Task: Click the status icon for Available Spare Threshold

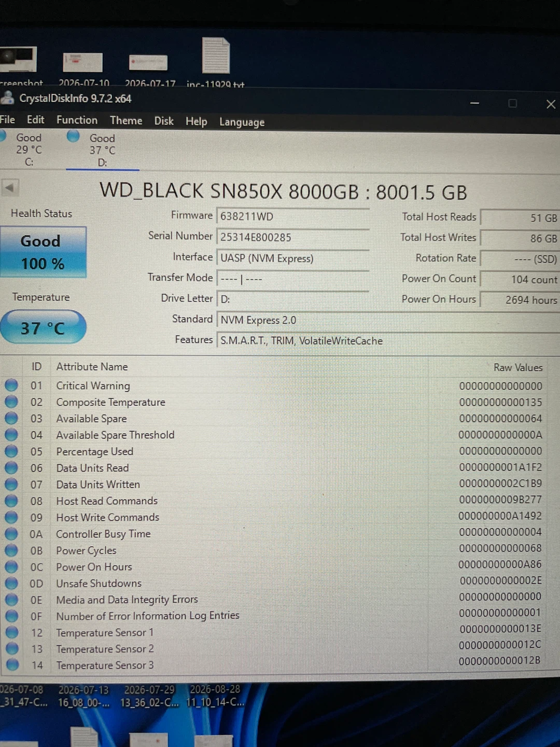Action: click(x=11, y=435)
